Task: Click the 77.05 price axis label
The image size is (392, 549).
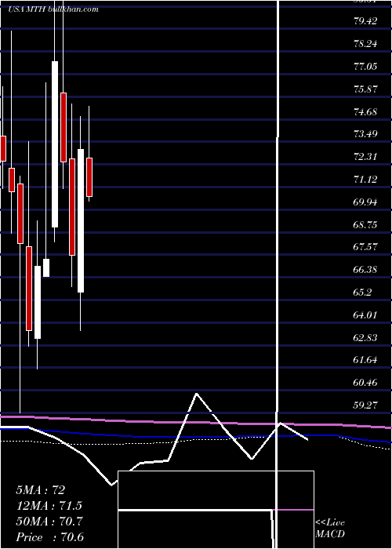Action: point(365,66)
